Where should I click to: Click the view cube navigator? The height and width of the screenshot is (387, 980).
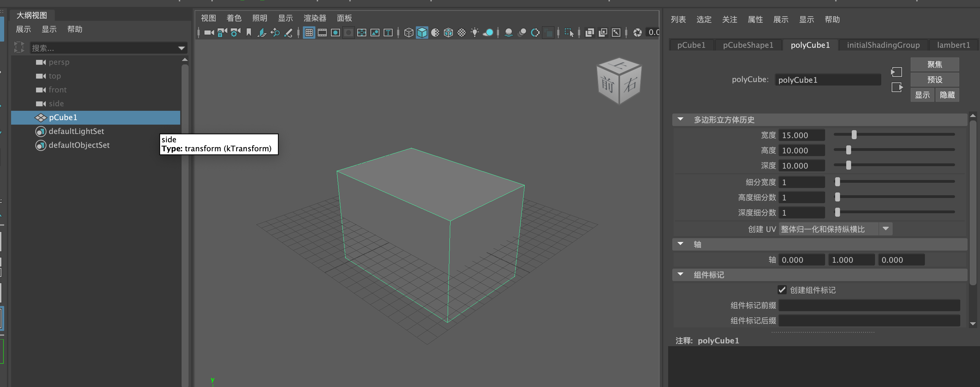(619, 81)
